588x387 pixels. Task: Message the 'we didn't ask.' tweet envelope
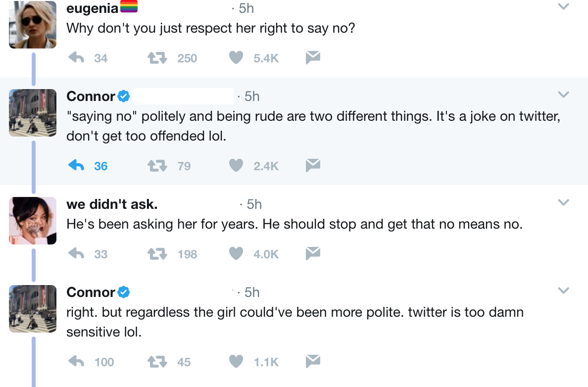[312, 254]
